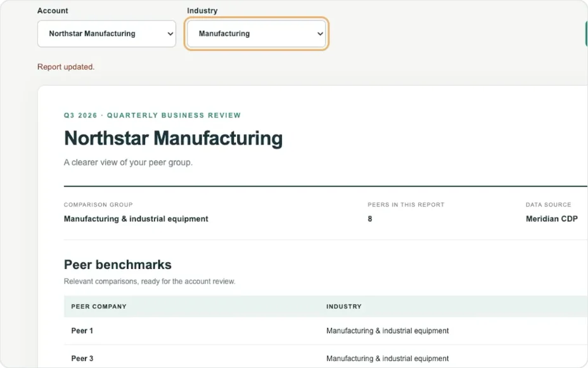
Task: Click the 'Peer benchmarks' section heading
Action: click(x=118, y=265)
